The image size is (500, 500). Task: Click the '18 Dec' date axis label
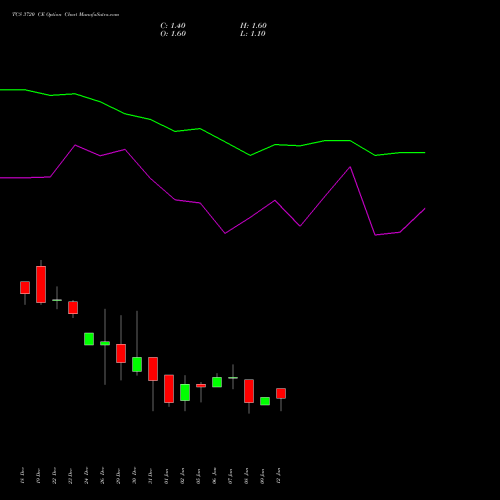tap(22, 476)
